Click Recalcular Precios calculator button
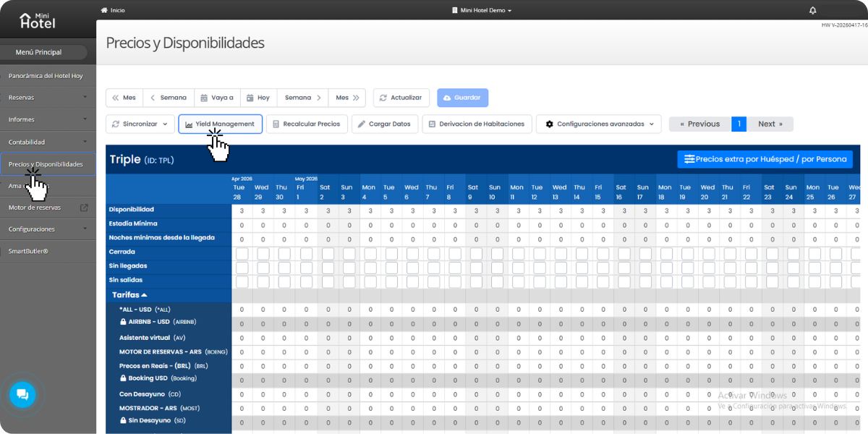 [x=307, y=124]
